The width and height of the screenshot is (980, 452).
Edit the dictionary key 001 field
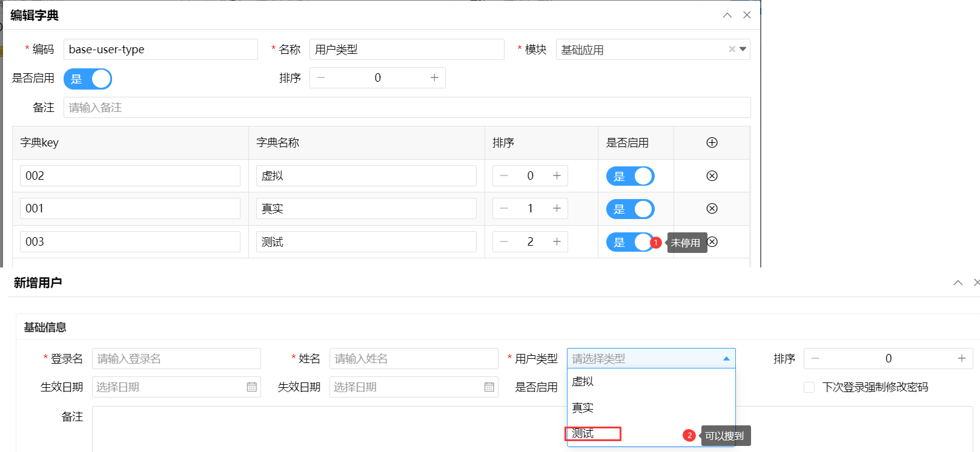point(130,208)
